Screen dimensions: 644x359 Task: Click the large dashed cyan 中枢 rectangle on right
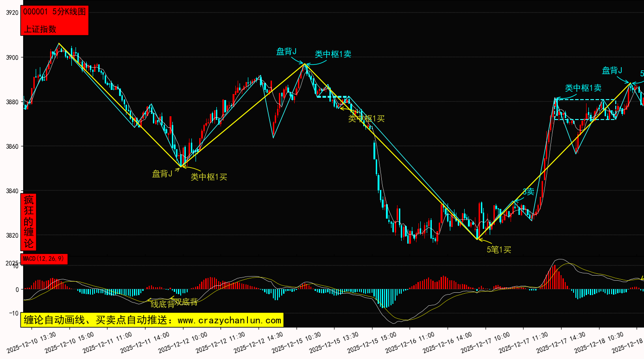click(x=585, y=110)
